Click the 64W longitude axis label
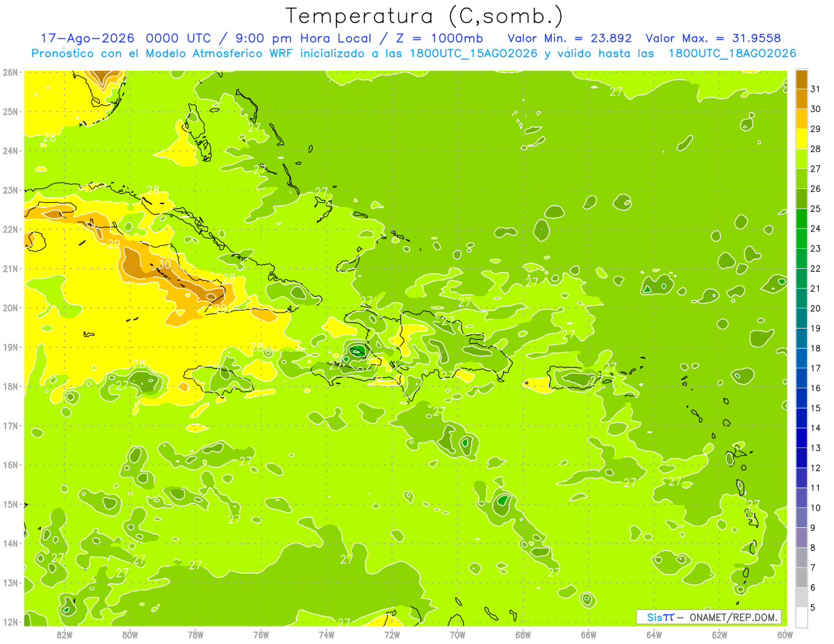 (654, 634)
